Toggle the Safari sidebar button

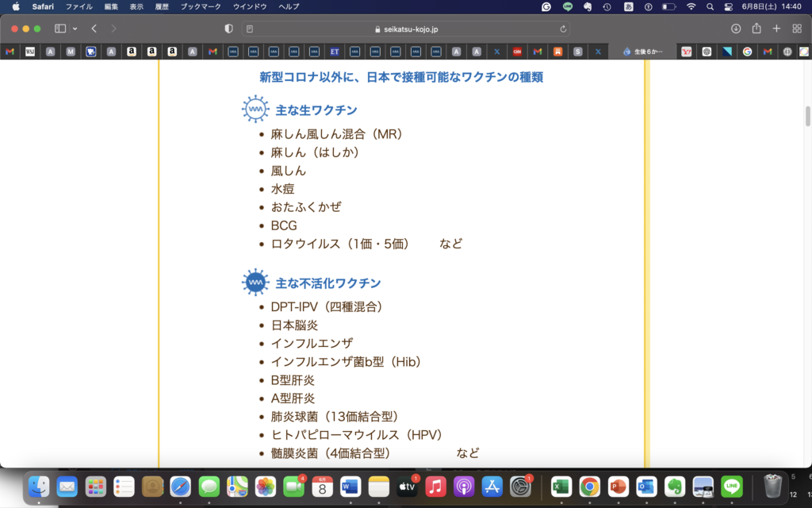click(60, 29)
